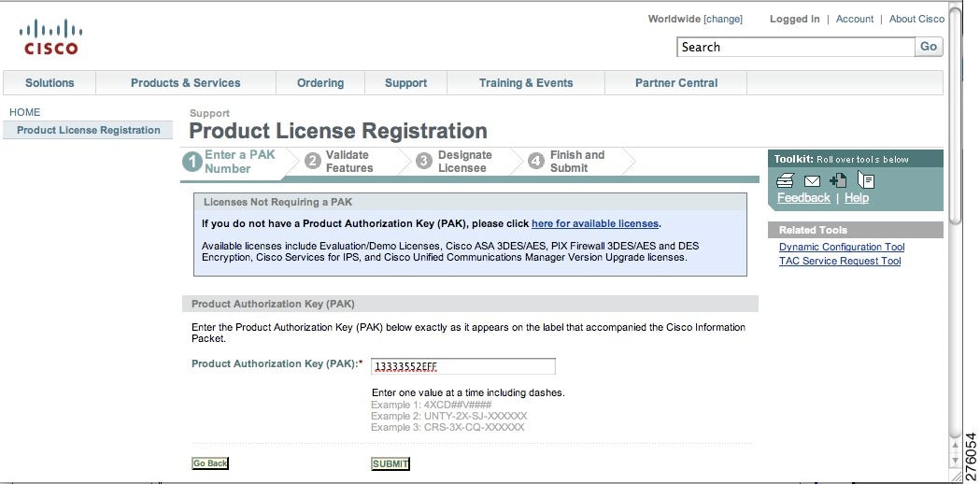
Task: Open the Ordering menu
Action: [320, 82]
